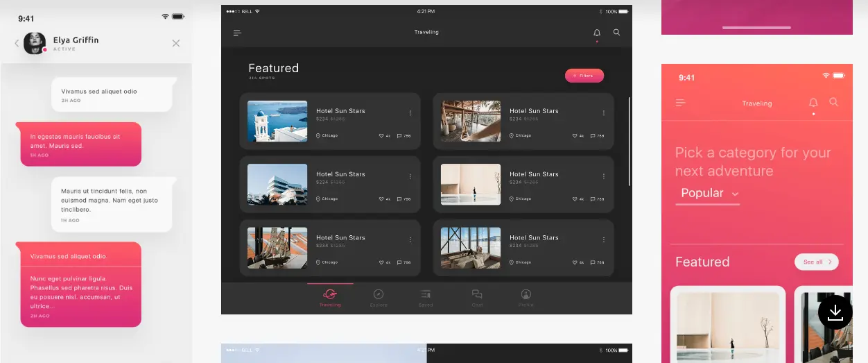Viewport: 868px width, 363px height.
Task: Open options menu on the blue-domed church hotel card
Action: tap(410, 113)
